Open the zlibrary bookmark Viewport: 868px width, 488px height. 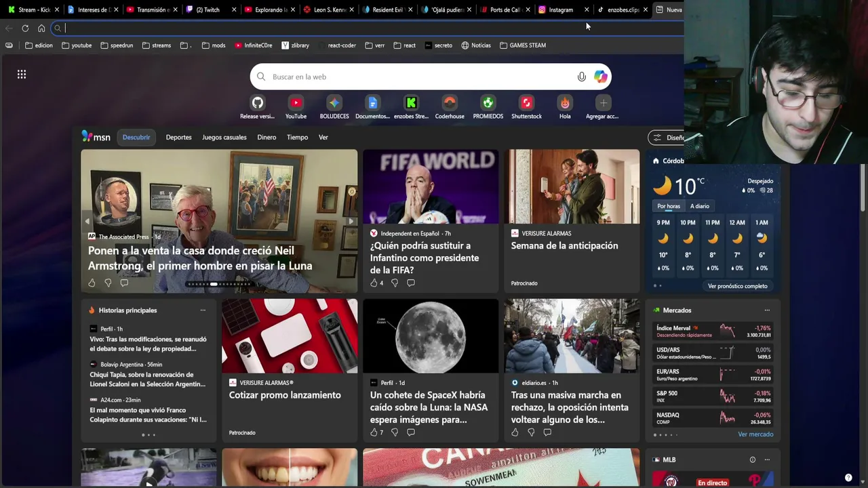(296, 45)
